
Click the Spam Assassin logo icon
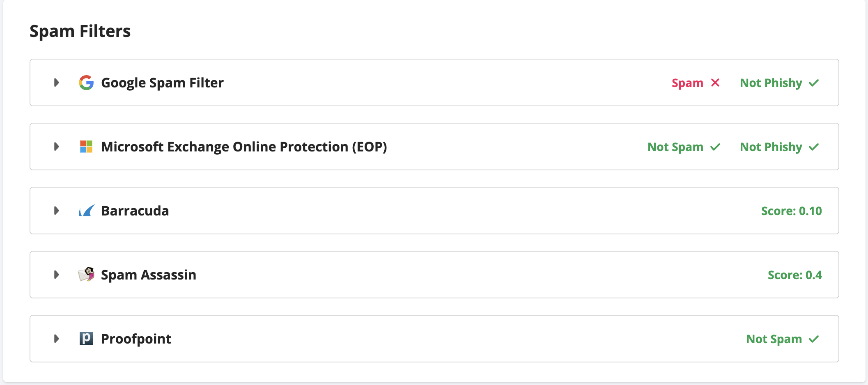[x=86, y=274]
